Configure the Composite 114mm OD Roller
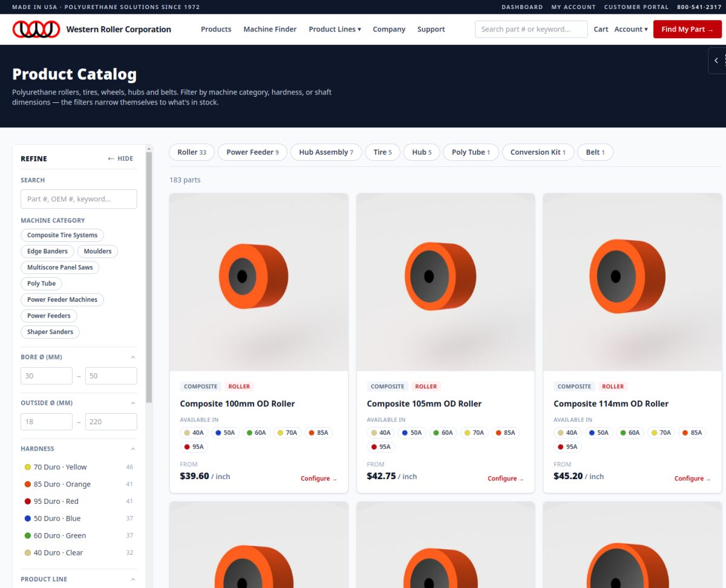This screenshot has width=726, height=588. coord(693,479)
